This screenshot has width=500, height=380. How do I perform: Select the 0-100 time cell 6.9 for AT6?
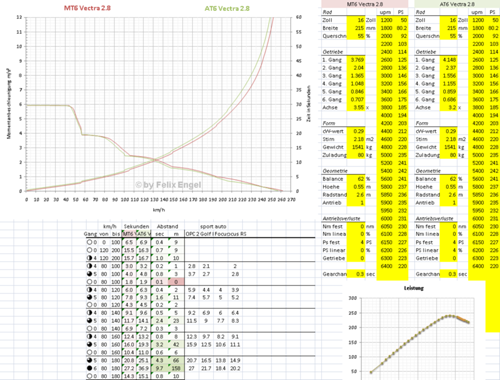tap(143, 242)
